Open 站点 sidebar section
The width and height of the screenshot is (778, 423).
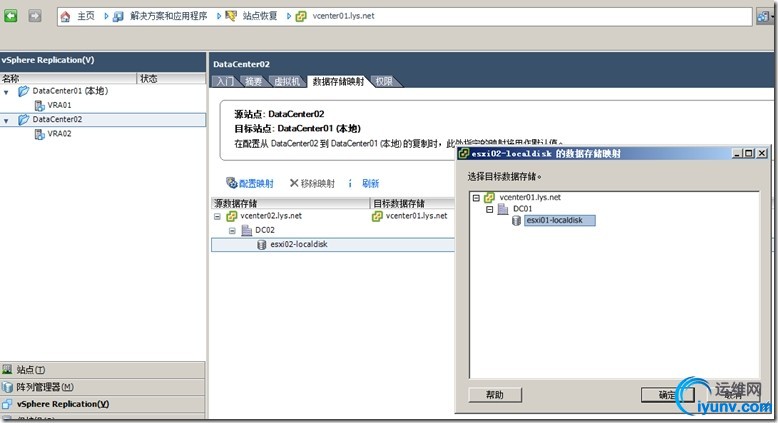pos(102,370)
